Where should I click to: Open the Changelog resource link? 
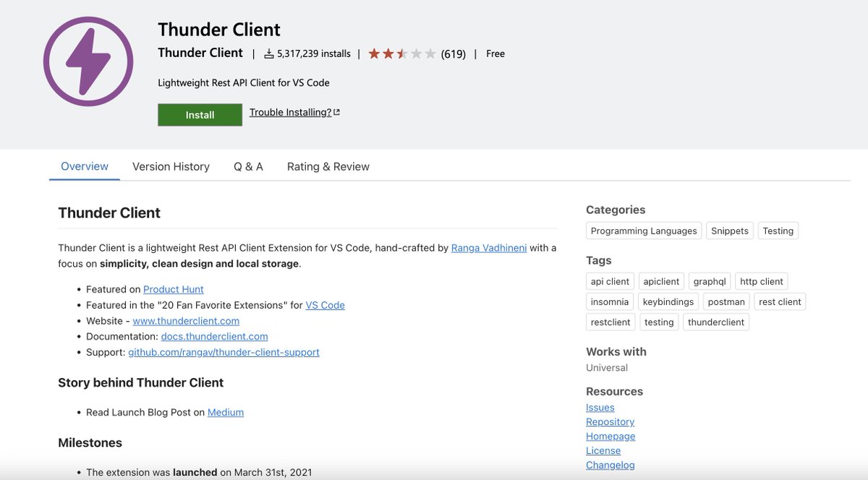point(610,466)
